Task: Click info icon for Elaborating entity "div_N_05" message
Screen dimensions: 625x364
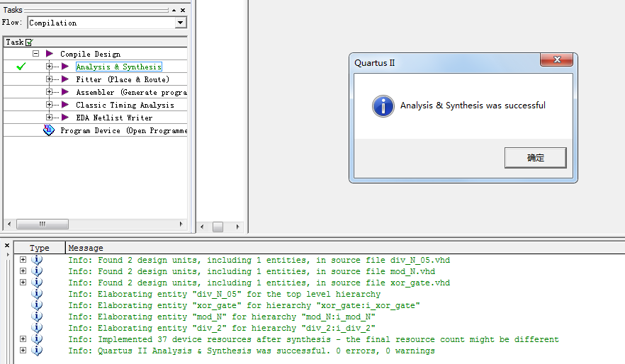Action: 37,294
